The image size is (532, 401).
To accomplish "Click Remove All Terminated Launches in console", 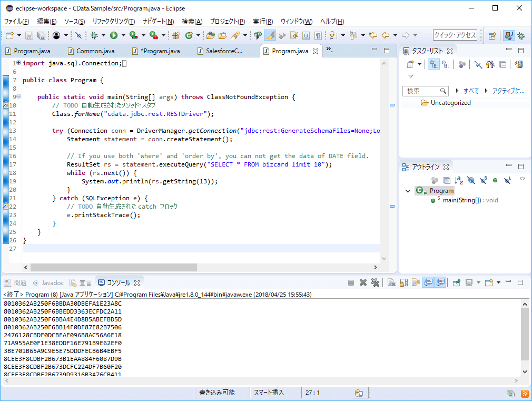I will 375,283.
